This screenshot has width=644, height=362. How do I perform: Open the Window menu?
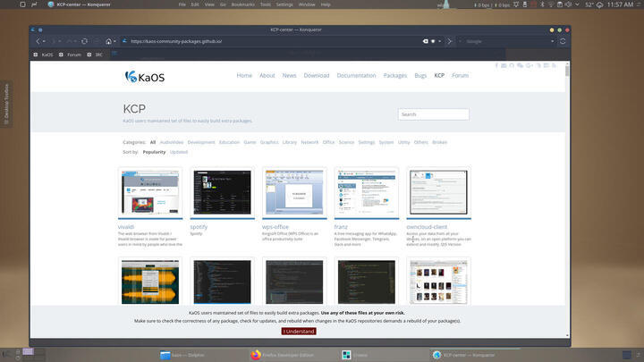[x=307, y=4]
